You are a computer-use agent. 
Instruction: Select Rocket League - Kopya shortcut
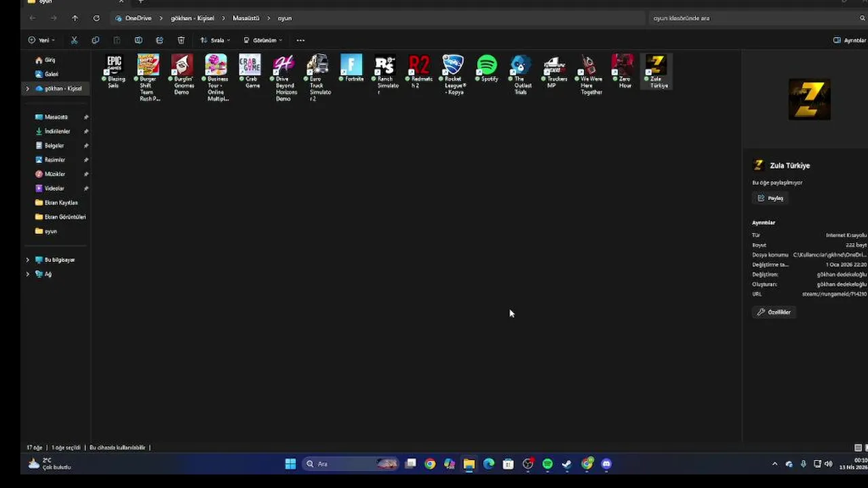pos(453,75)
